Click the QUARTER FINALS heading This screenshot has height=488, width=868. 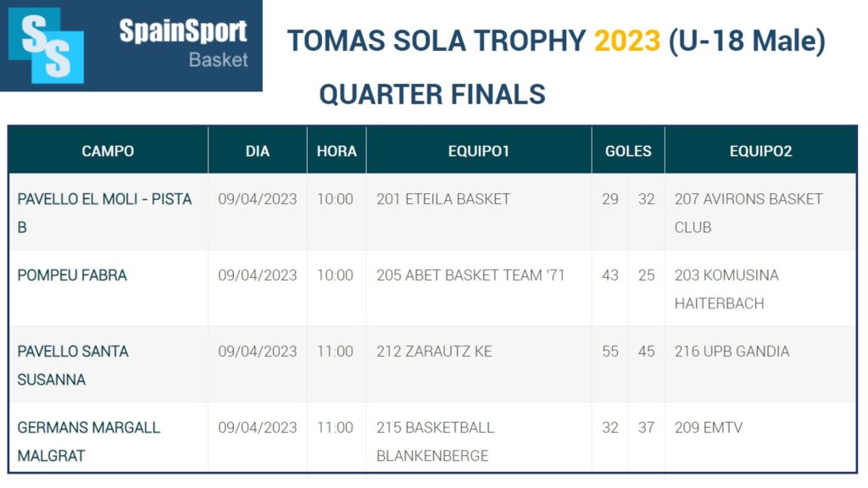(432, 94)
